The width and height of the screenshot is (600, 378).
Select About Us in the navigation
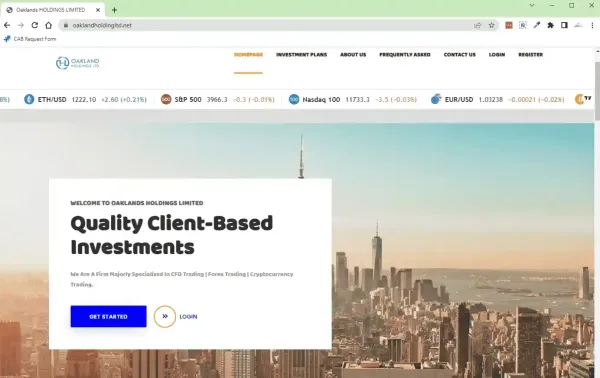point(353,55)
